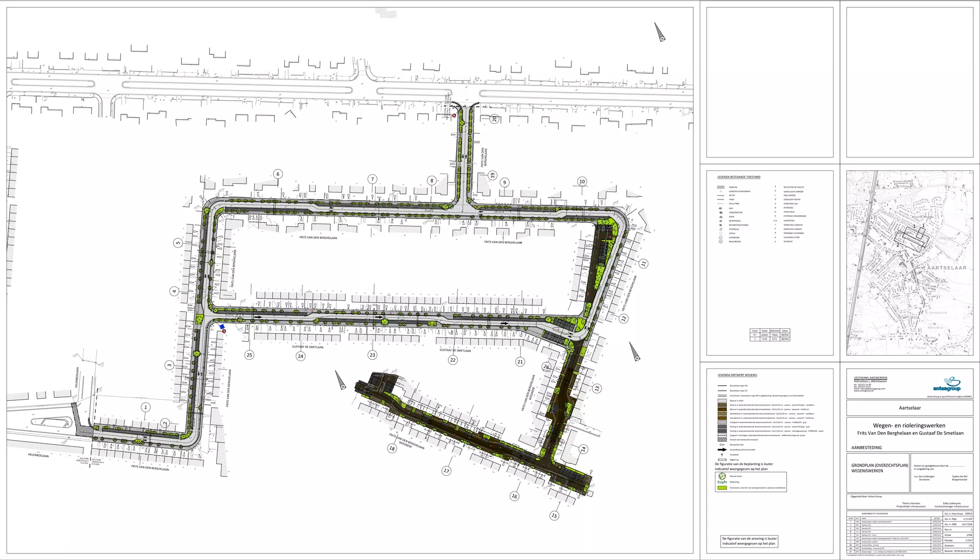Click the circled number 18 marker
Viewport: 980px width, 560px height.
click(x=392, y=448)
